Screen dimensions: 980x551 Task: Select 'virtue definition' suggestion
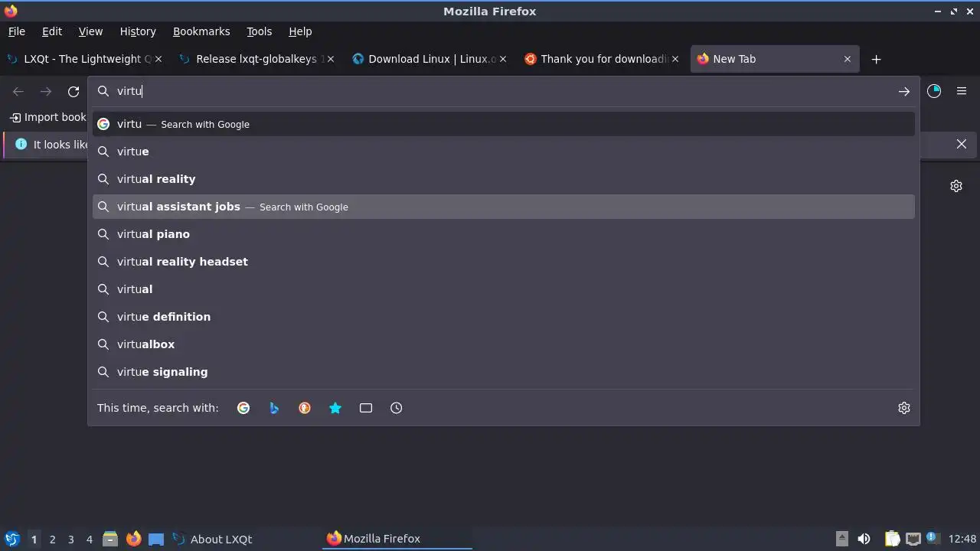point(504,317)
